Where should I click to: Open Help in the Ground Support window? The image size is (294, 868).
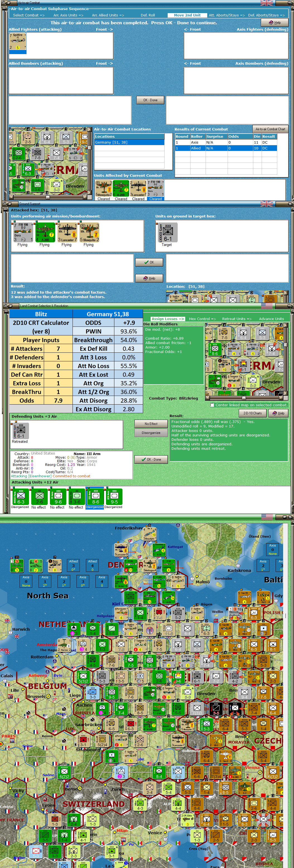pyautogui.click(x=149, y=278)
